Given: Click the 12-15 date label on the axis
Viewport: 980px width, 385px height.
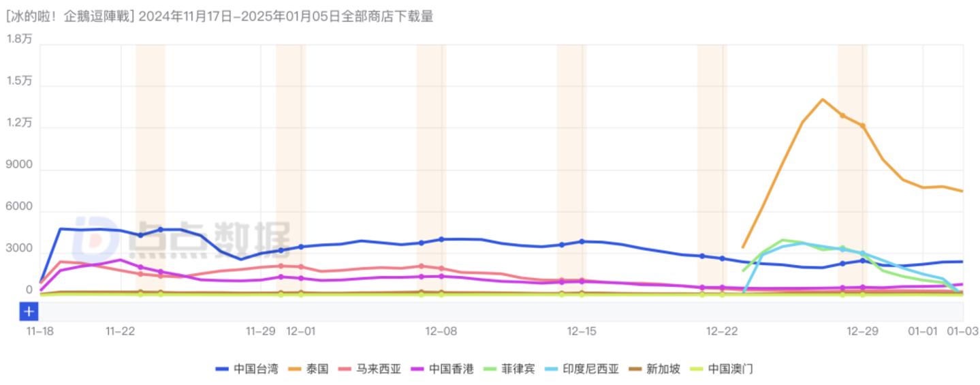Looking at the screenshot, I should point(582,331).
